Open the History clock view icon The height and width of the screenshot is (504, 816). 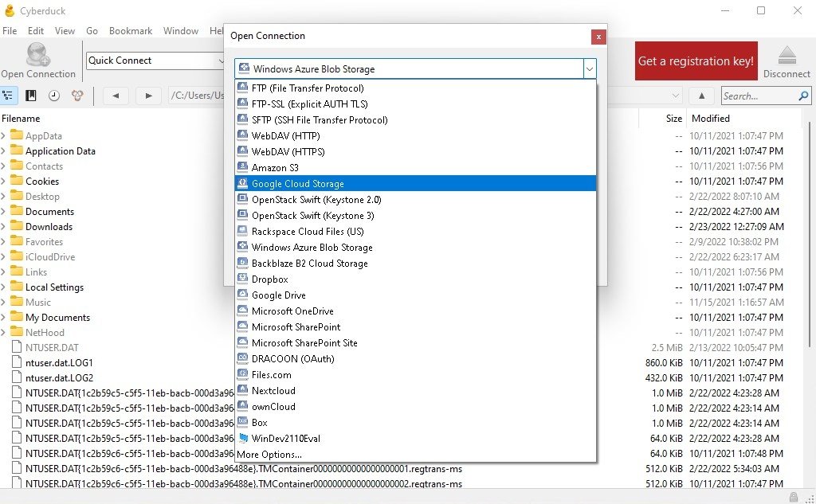click(54, 96)
